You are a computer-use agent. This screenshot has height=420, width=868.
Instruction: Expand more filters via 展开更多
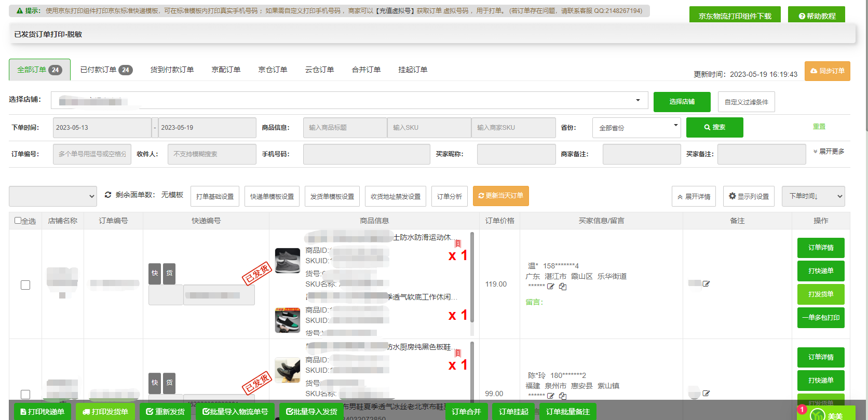coord(829,152)
